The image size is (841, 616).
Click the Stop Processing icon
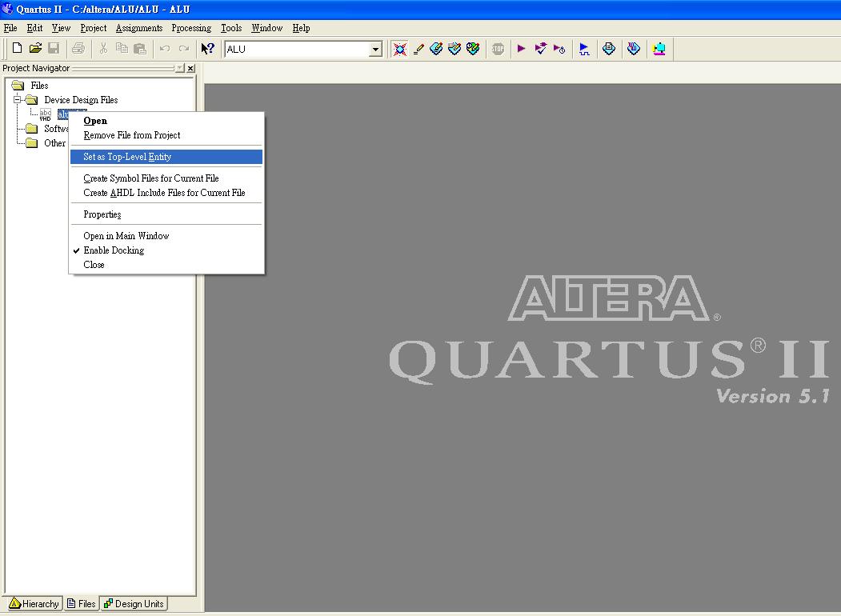pos(498,49)
